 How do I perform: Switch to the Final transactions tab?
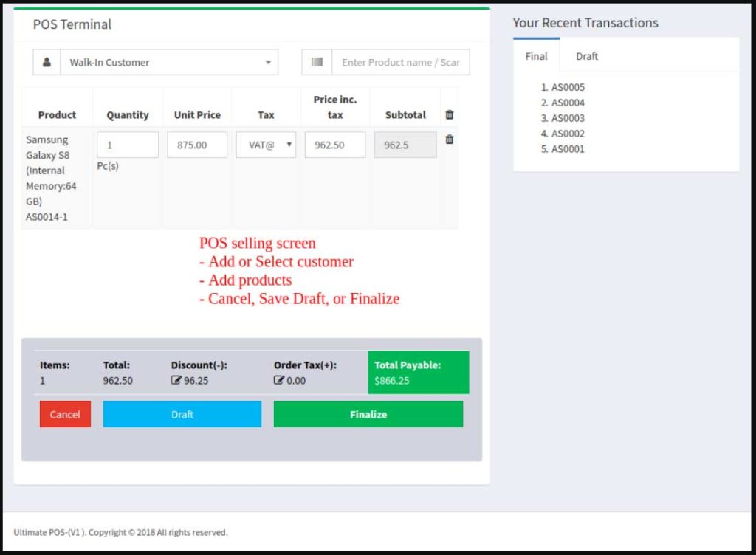pyautogui.click(x=537, y=56)
